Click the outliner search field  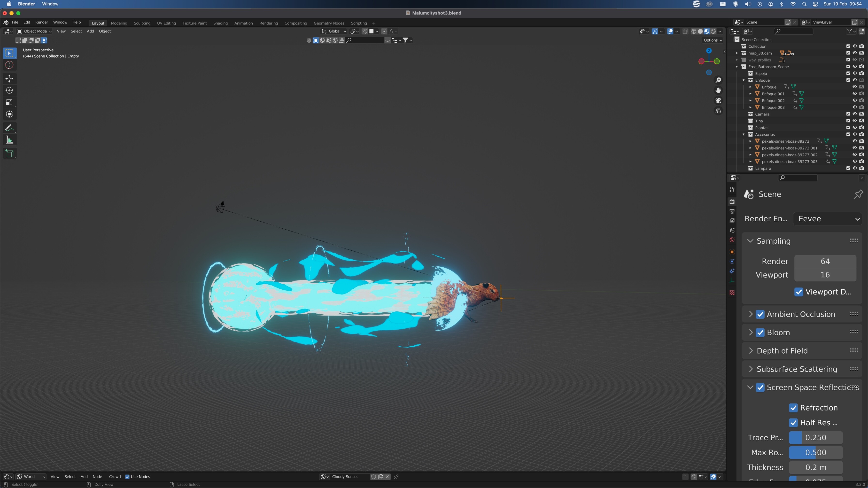[x=794, y=31]
